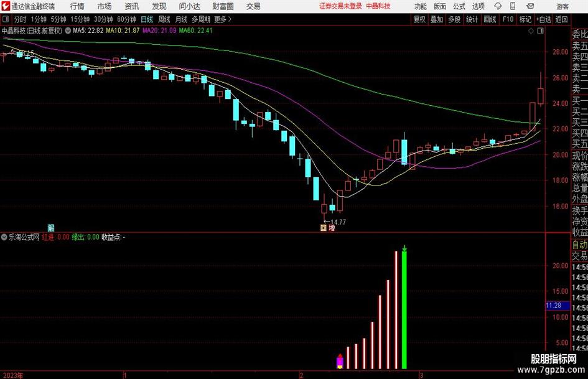Click the 复权 toolbar button
Viewport: 588px width, 379px height.
click(x=419, y=19)
